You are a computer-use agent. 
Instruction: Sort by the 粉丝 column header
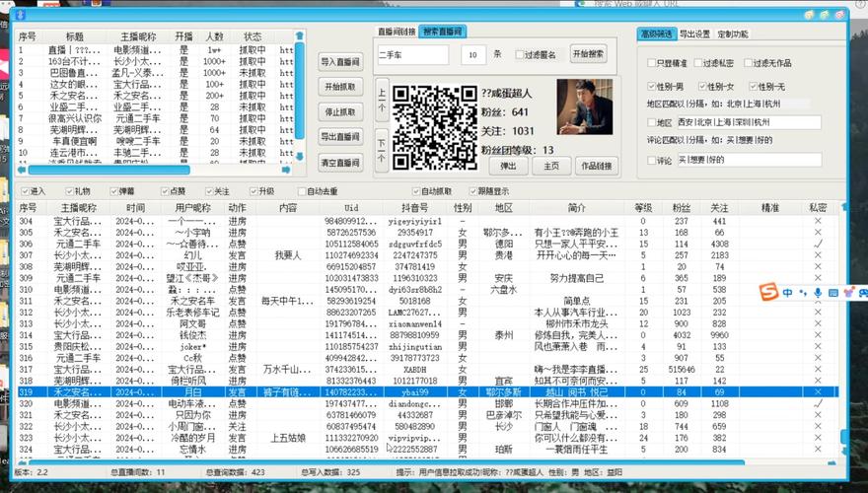pyautogui.click(x=681, y=208)
